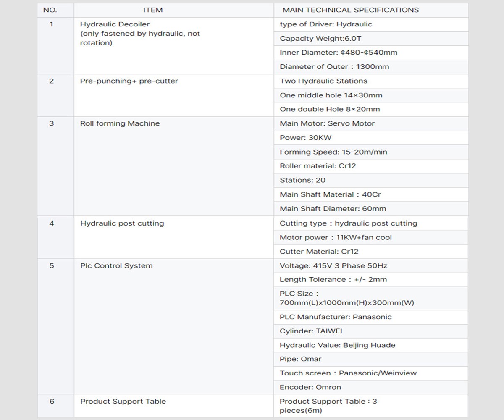This screenshot has width=504, height=420.
Task: Click the Roll forming Machine item
Action: coord(120,123)
